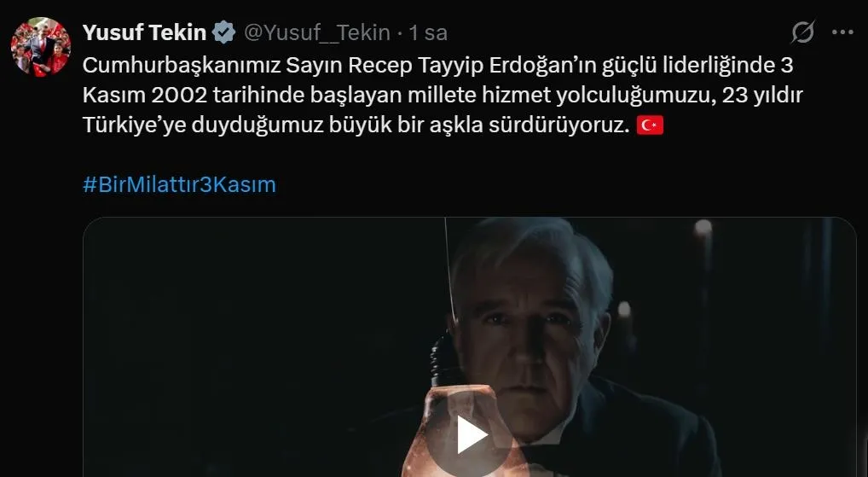
Task: Open the #BirMilattır3Kasım hashtag
Action: coord(179,184)
